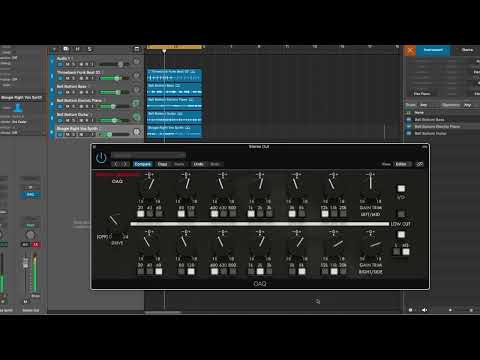Viewport: 480px width, 360px height.
Task: Switch to Genre tab in loop browser
Action: coord(467,50)
